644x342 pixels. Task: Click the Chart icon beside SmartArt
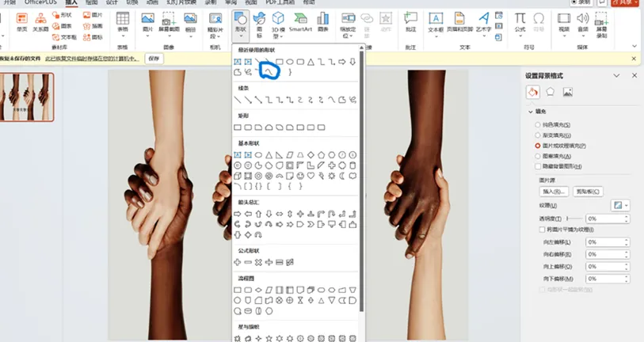click(323, 18)
